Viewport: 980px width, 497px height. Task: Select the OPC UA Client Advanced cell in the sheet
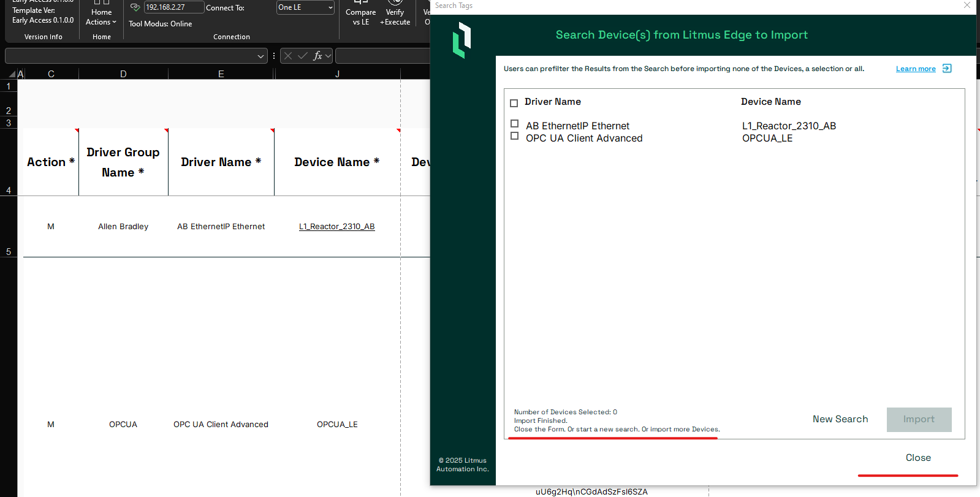click(221, 424)
